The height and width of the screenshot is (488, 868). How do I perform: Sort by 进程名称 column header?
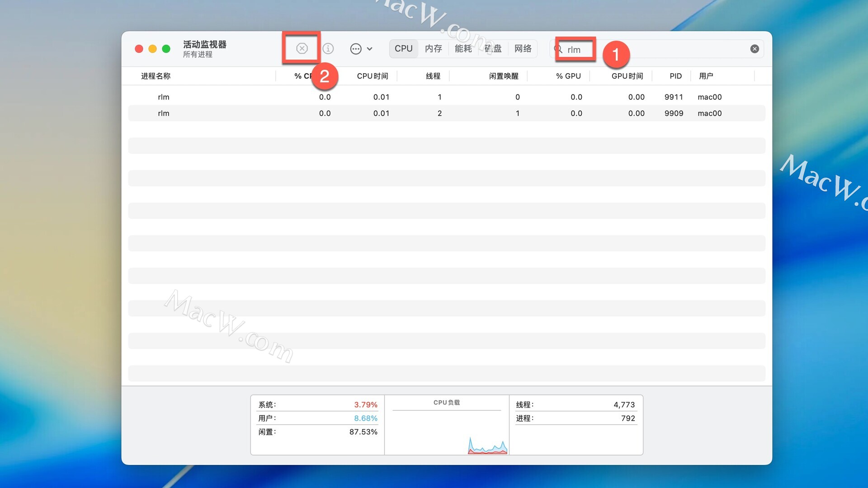tap(156, 76)
